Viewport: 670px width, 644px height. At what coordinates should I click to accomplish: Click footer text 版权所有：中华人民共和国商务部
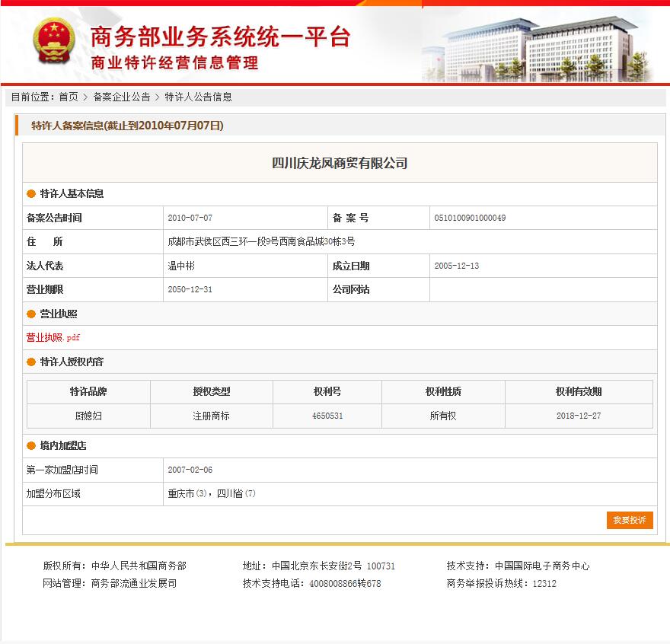click(x=114, y=566)
